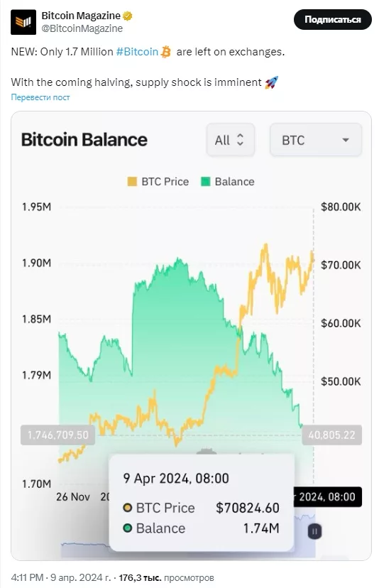379x588 pixels.
Task: Click the rocket emoji in post
Action: [271, 82]
